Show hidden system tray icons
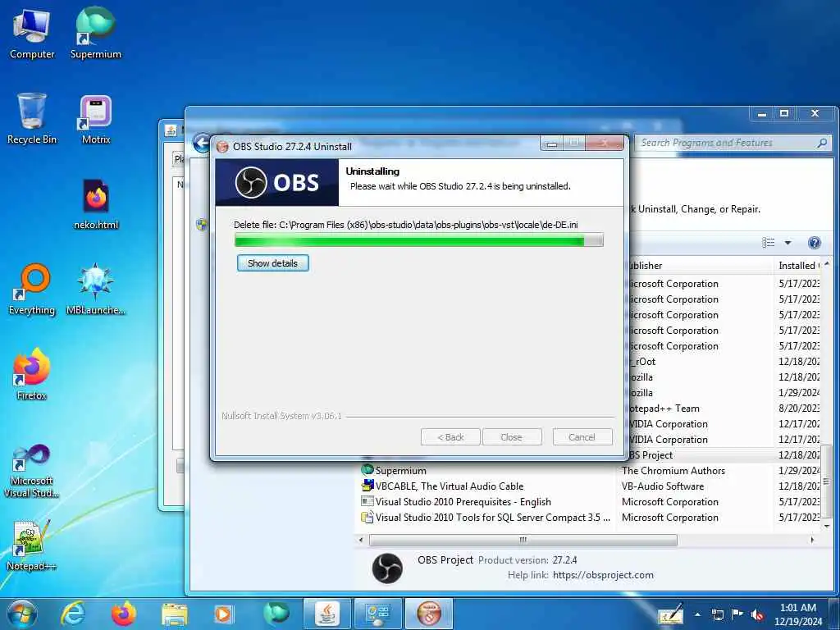 [x=697, y=614]
